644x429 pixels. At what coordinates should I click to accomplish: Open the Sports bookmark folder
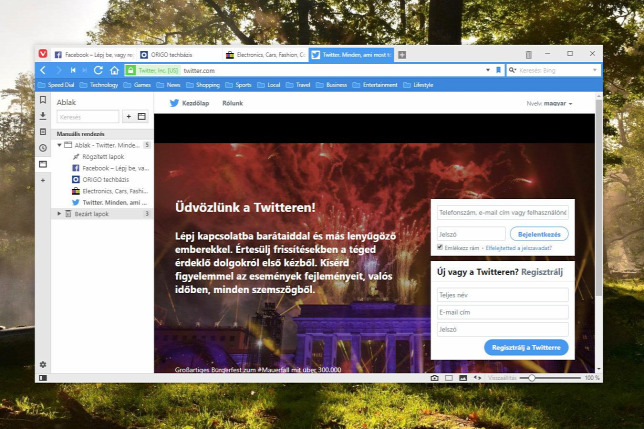coord(238,85)
